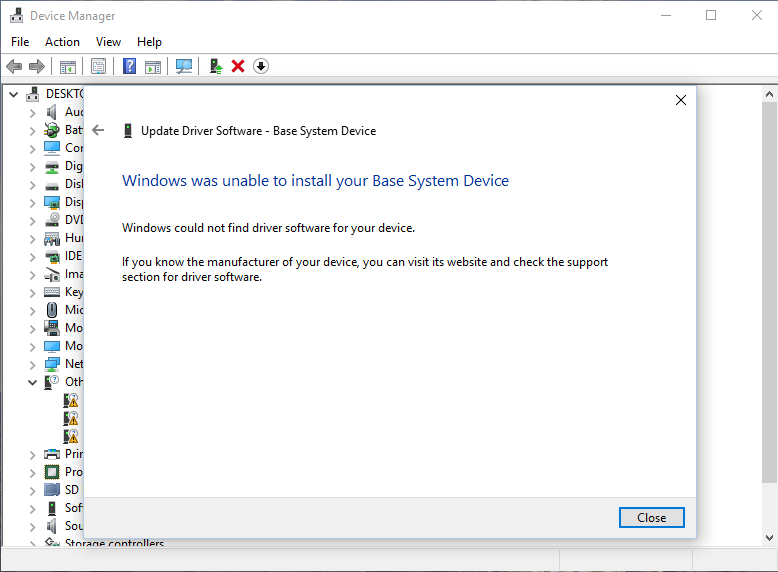Click the Update driver software toolbar icon
This screenshot has height=572, width=778.
(215, 66)
